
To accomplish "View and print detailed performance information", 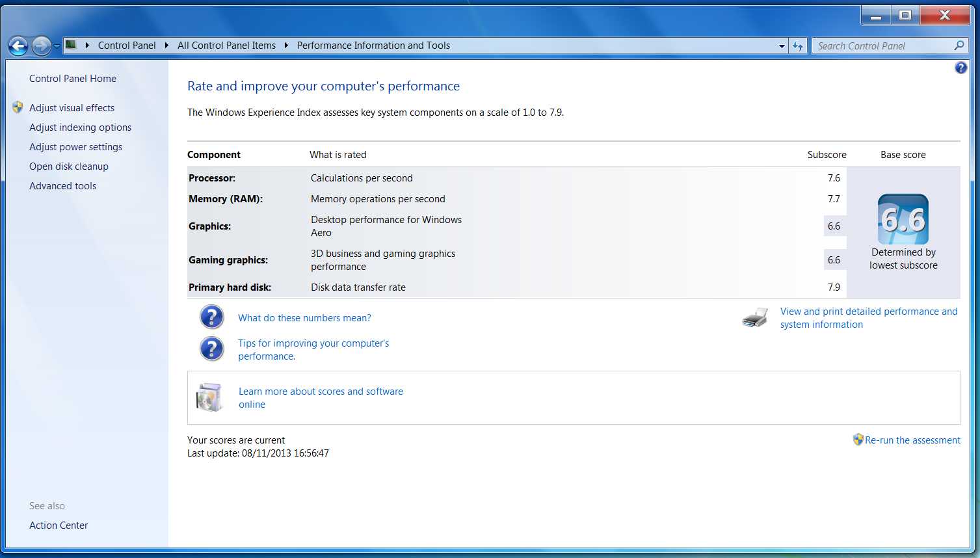I will (869, 318).
